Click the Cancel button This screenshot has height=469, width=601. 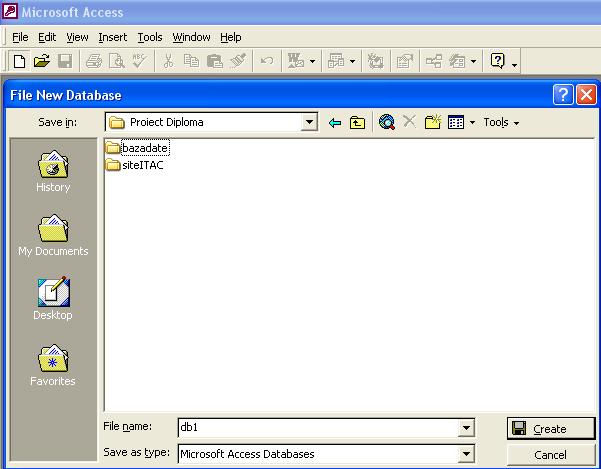click(x=551, y=455)
